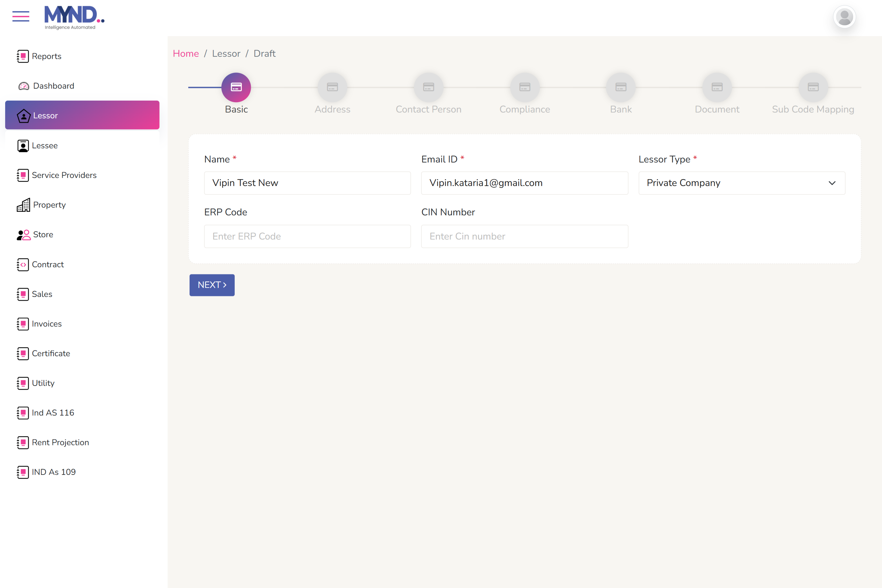Click the Dashboard gauge icon

tap(24, 86)
